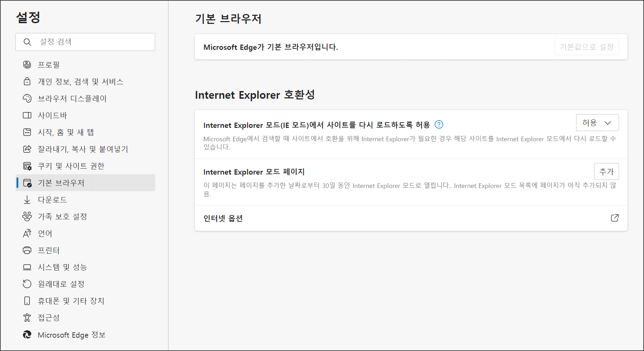The height and width of the screenshot is (351, 644).
Task: Click the 'Internet Explorer 호환성' heading
Action: coord(255,95)
